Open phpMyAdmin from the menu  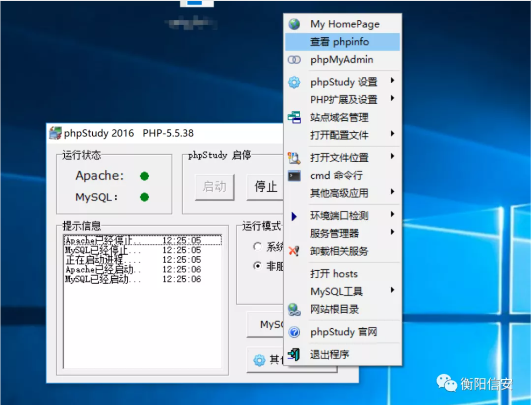[x=343, y=60]
